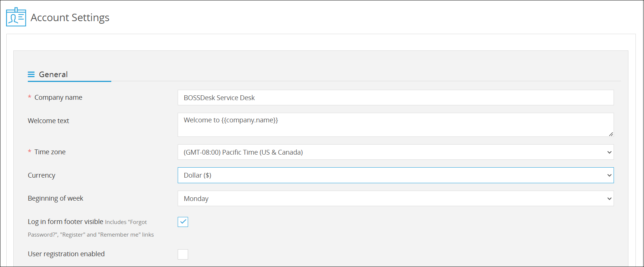The width and height of the screenshot is (644, 267).
Task: Click the User registration enabled label
Action: (x=66, y=254)
